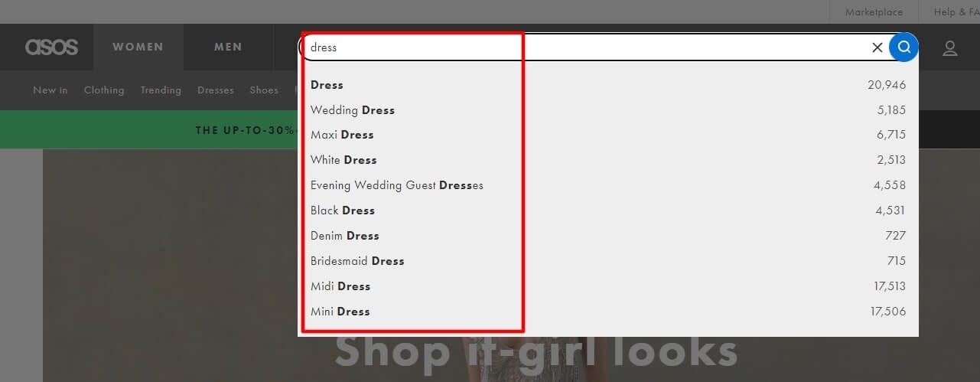
Task: Choose the Maxi Dress suggestion
Action: click(608, 135)
